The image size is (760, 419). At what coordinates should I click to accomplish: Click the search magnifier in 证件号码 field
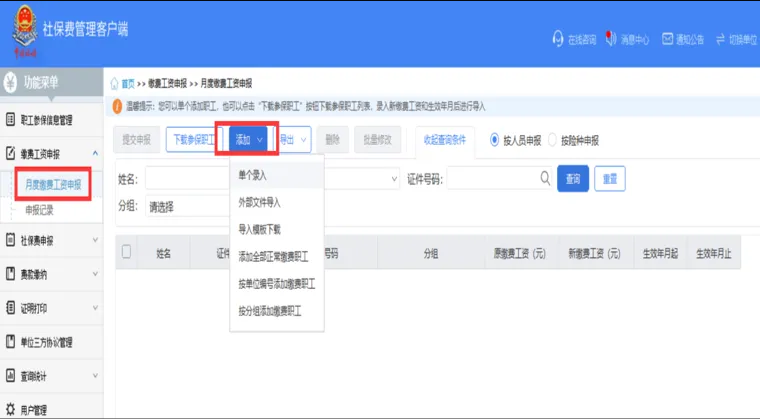pos(544,178)
